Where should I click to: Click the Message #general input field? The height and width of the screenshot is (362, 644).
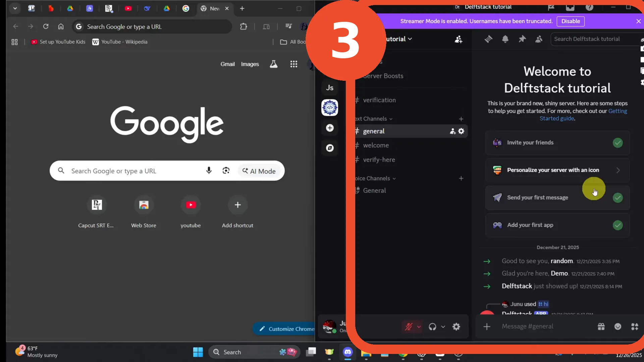click(547, 326)
